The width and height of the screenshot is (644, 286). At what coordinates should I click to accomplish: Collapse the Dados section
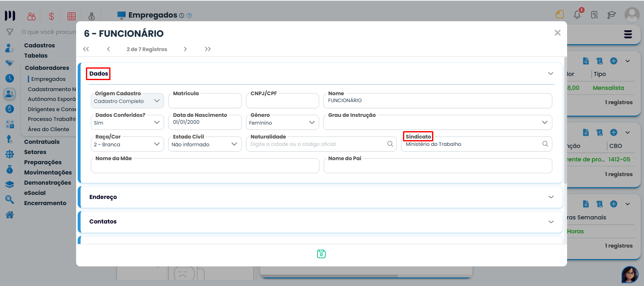[550, 74]
